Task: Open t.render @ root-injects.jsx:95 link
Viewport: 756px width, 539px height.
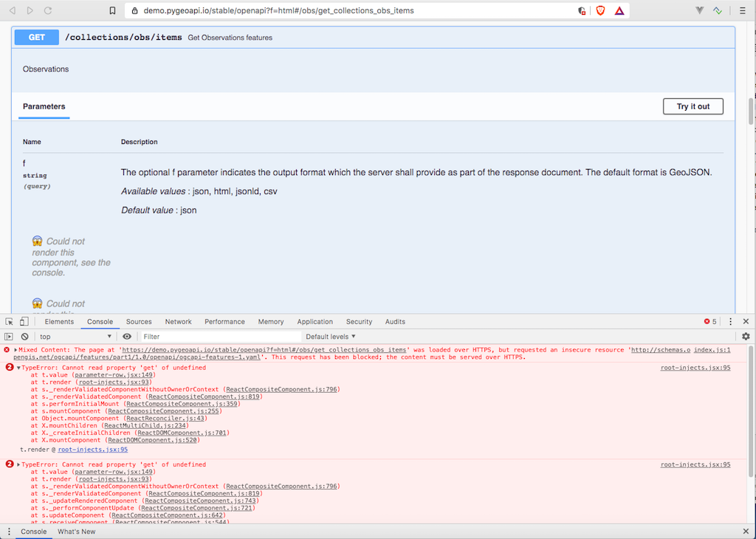Action: (x=92, y=450)
